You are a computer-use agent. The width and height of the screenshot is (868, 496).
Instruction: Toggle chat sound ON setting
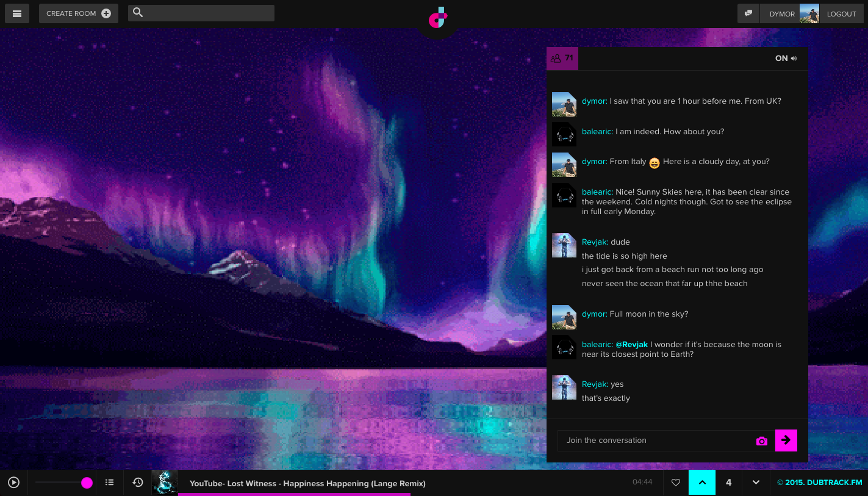point(786,59)
